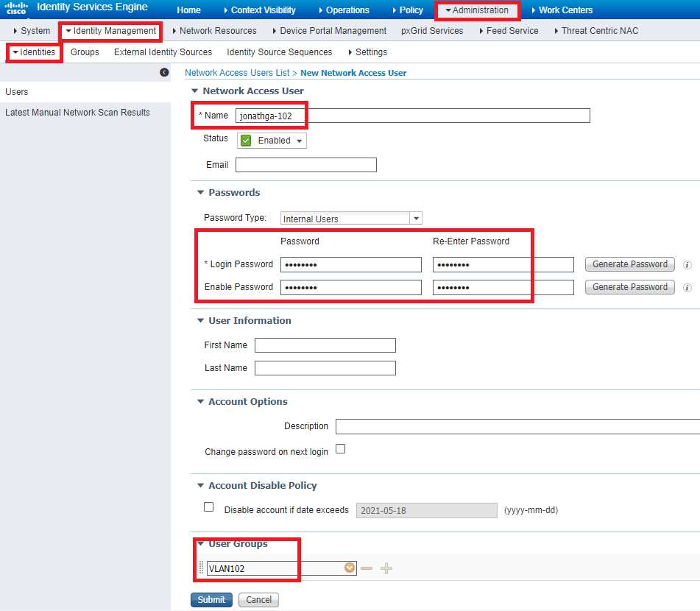This screenshot has height=611, width=700.
Task: Click info icon next to Enable Password generator
Action: (x=687, y=288)
